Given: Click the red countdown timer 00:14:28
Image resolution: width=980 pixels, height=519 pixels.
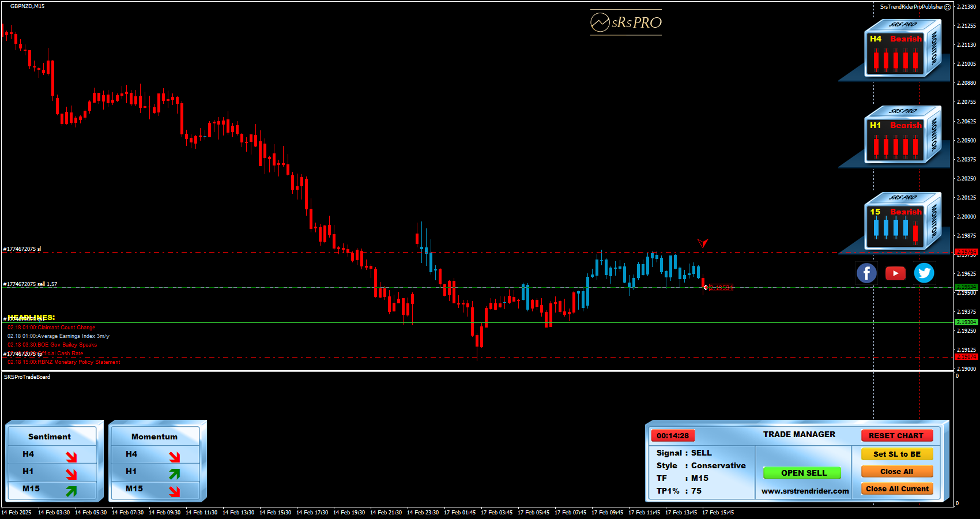Looking at the screenshot, I should (x=673, y=436).
